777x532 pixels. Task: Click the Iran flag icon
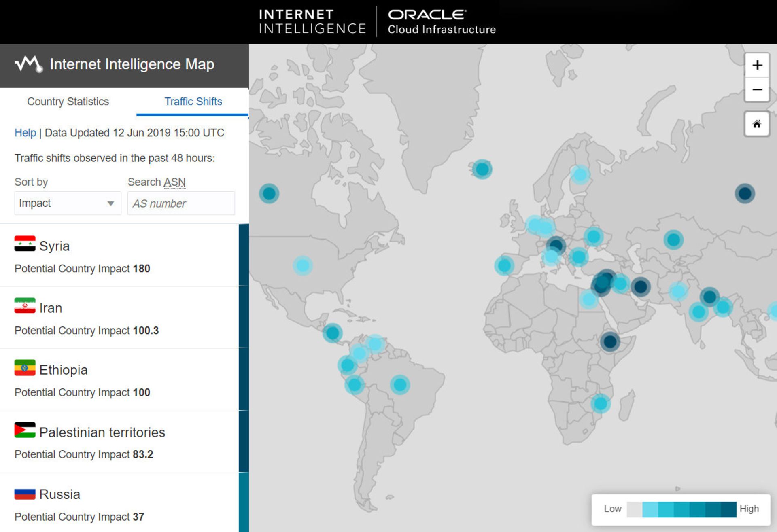tap(25, 306)
